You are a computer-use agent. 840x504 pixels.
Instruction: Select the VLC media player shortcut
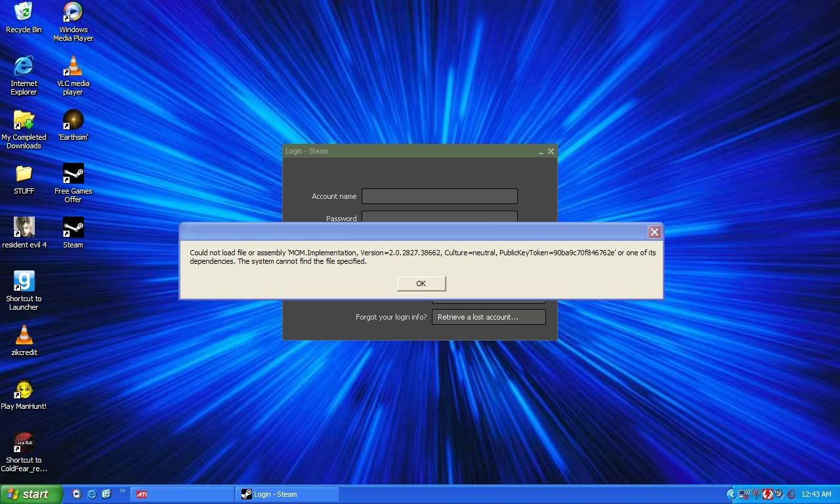[73, 66]
